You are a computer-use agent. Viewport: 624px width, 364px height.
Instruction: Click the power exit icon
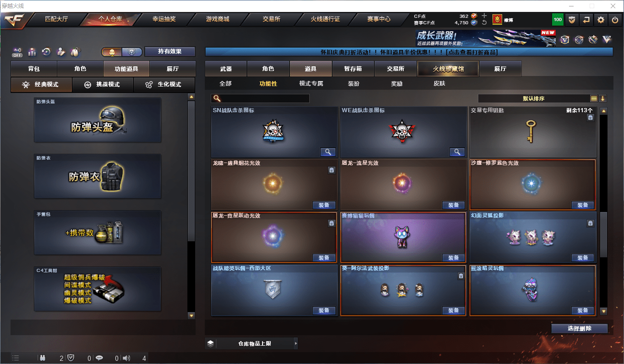(x=615, y=20)
